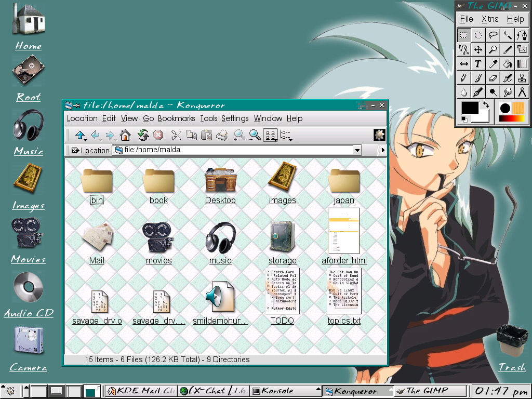Select the Pencil tool in GIMP
This screenshot has width=532, height=399.
coord(463,78)
